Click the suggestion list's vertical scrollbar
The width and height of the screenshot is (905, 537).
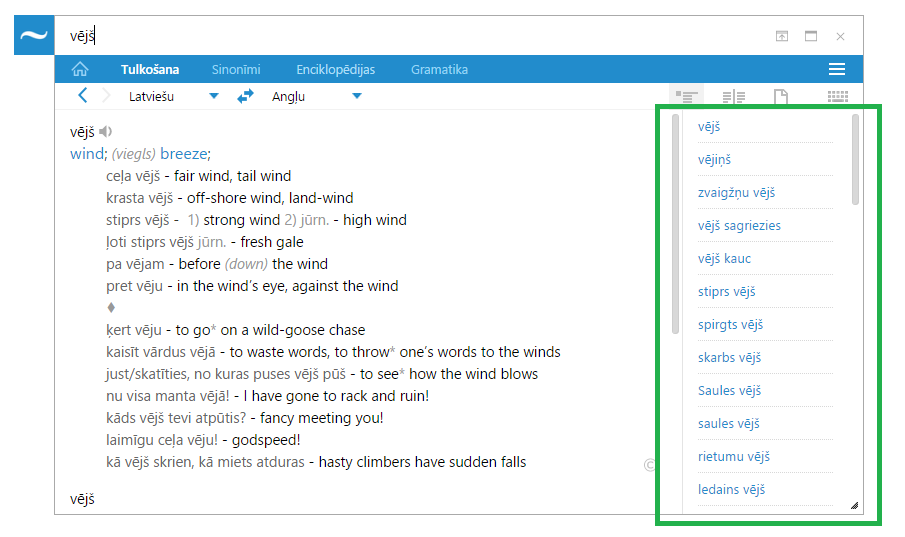[855, 160]
